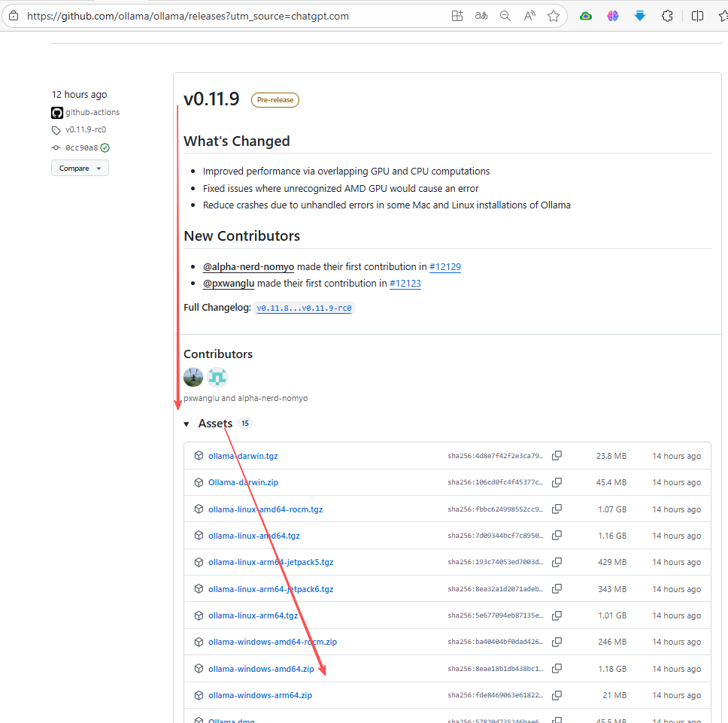Viewport: 728px width, 723px height.
Task: Click the 23.8 MB size text
Action: coord(611,456)
